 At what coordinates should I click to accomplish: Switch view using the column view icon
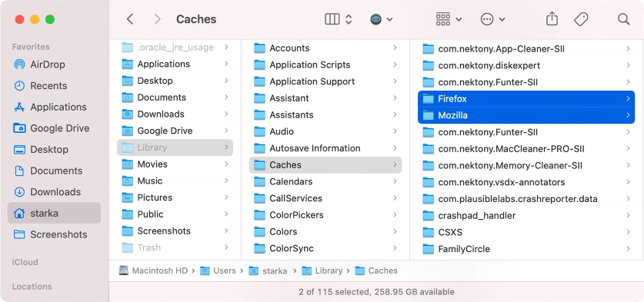(x=332, y=19)
